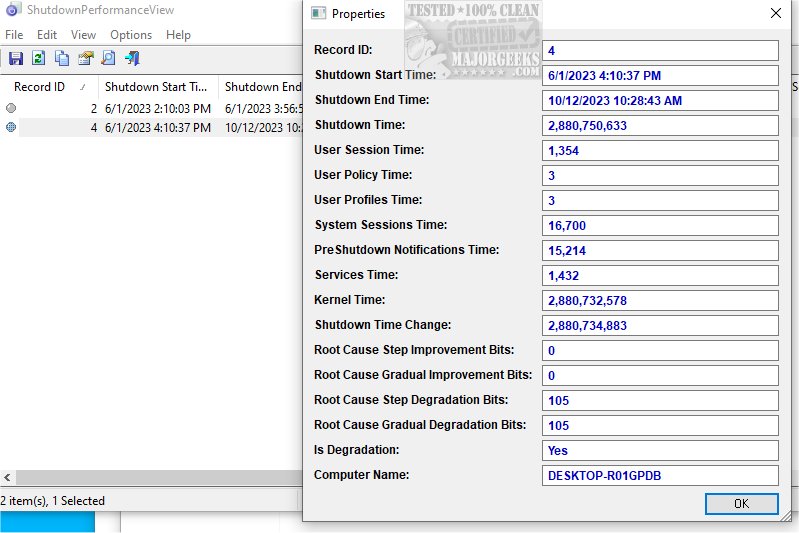Click the 'Shutdown Time Change:' label
The width and height of the screenshot is (799, 533).
pyautogui.click(x=383, y=325)
